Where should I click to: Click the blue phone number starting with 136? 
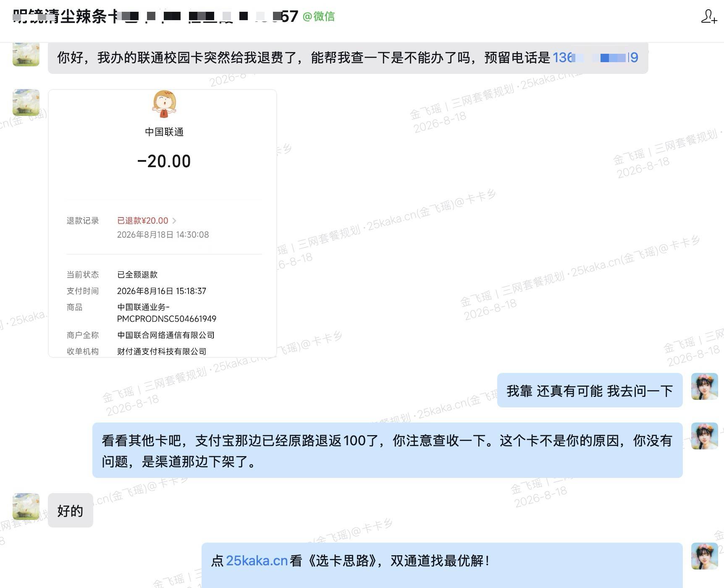[595, 58]
